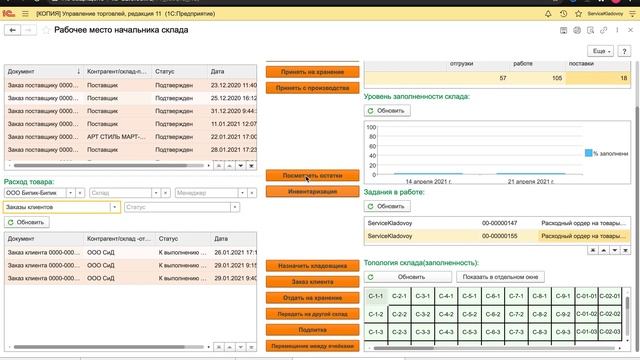Select customer order dated 26.01.2021
The image size is (640, 360).
click(131, 253)
